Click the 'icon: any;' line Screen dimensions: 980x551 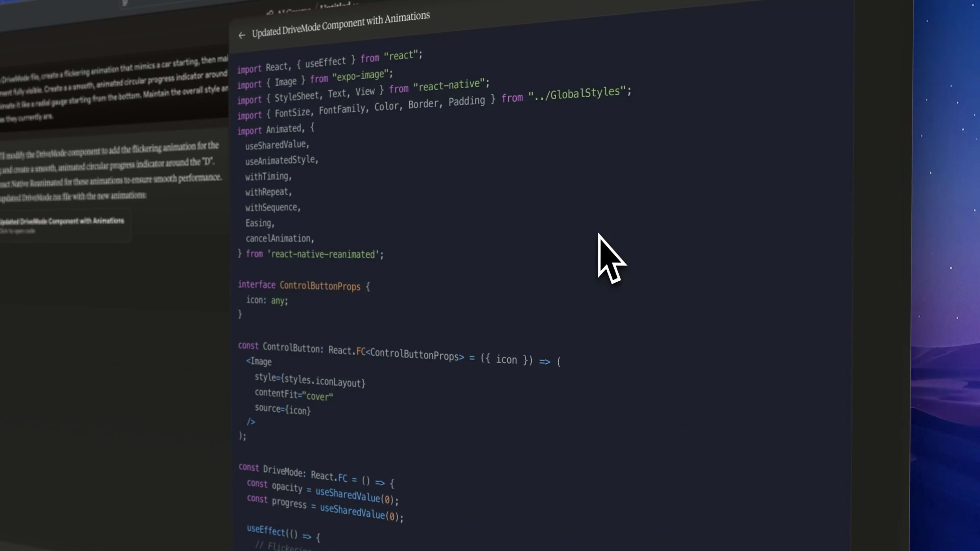[267, 300]
